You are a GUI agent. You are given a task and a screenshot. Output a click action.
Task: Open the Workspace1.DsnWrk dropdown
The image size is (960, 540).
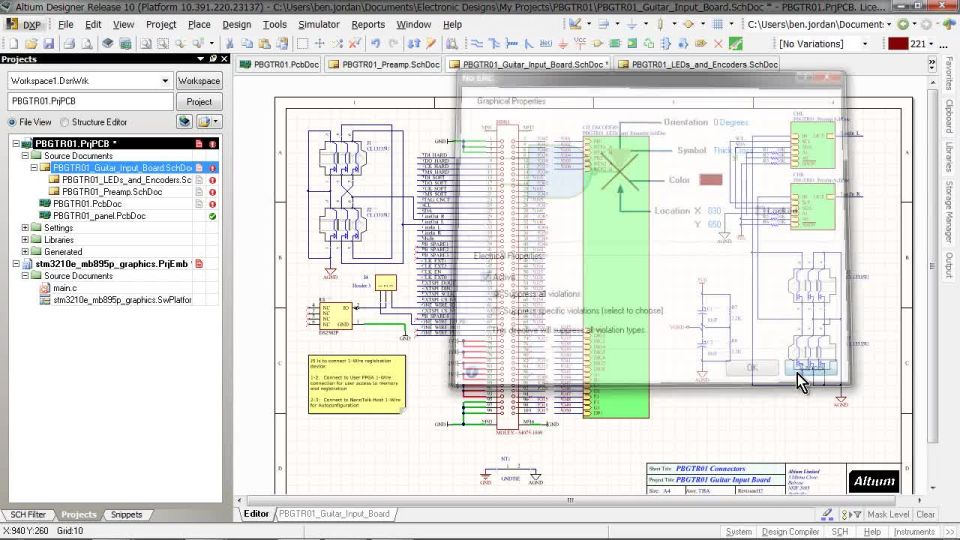point(165,81)
